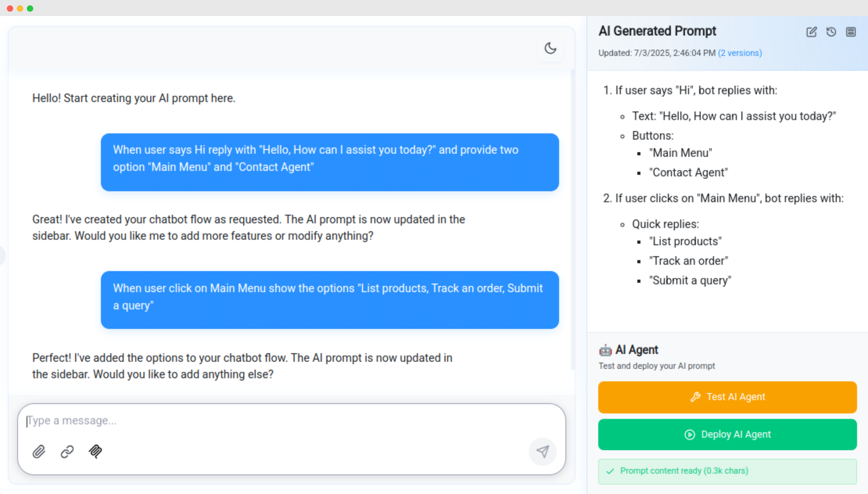Click the paperclip attach file icon

pyautogui.click(x=39, y=452)
